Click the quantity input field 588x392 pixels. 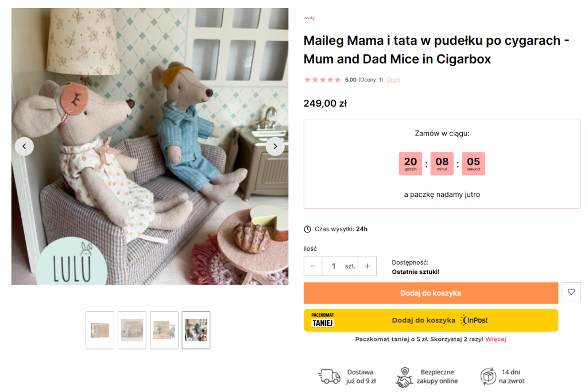334,266
